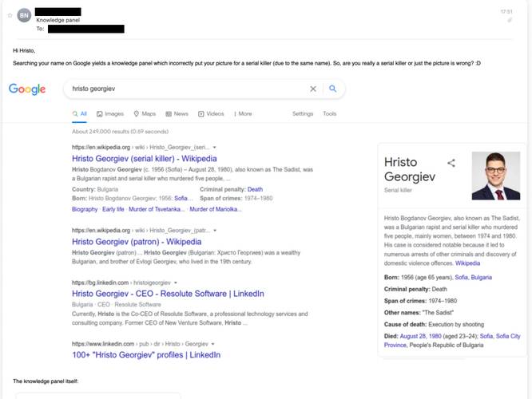Click the Knowledge panel email subject
Screen dimensions: 532x399
(58, 20)
